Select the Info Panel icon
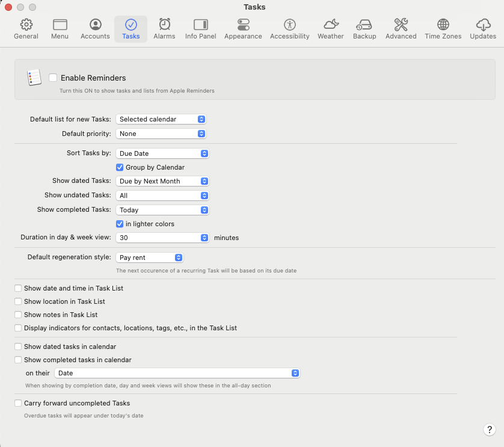 point(200,28)
